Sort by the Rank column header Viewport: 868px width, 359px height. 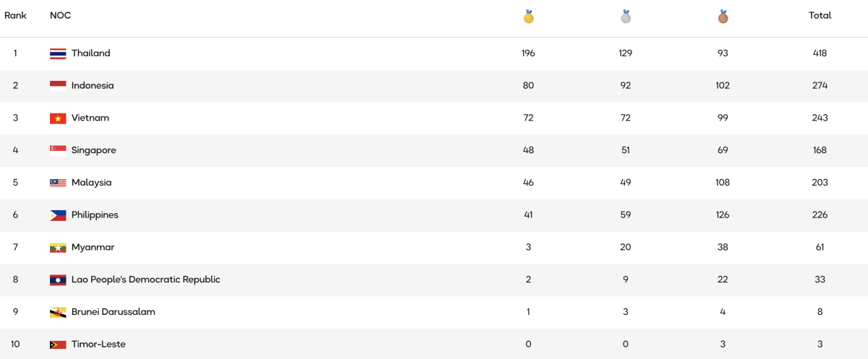tap(15, 15)
